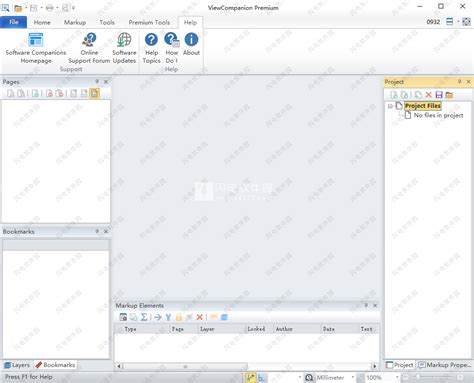
Task: Close the Project panel
Action: 468,82
